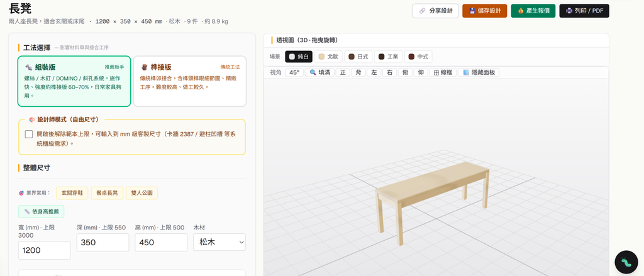Select the 榫接版 joinery method card

[x=190, y=81]
